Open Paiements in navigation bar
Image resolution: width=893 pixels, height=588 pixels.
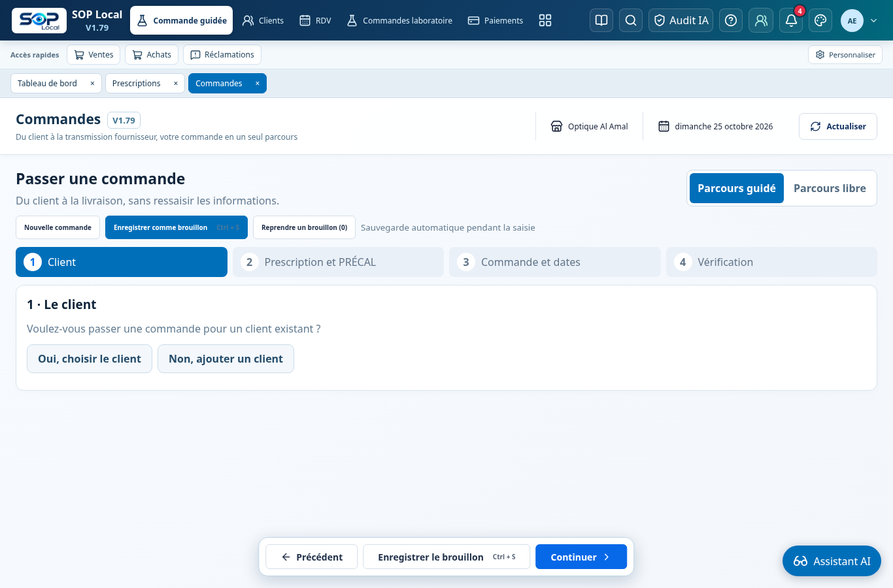point(496,20)
